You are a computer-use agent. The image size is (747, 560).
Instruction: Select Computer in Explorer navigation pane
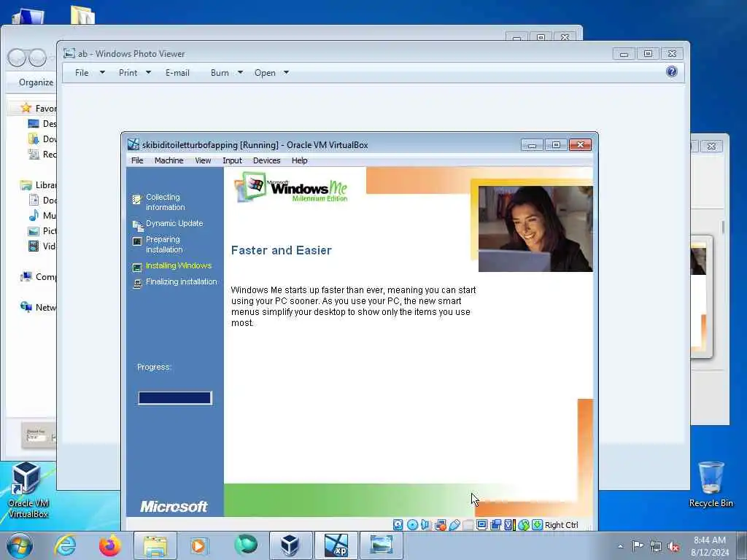point(39,276)
